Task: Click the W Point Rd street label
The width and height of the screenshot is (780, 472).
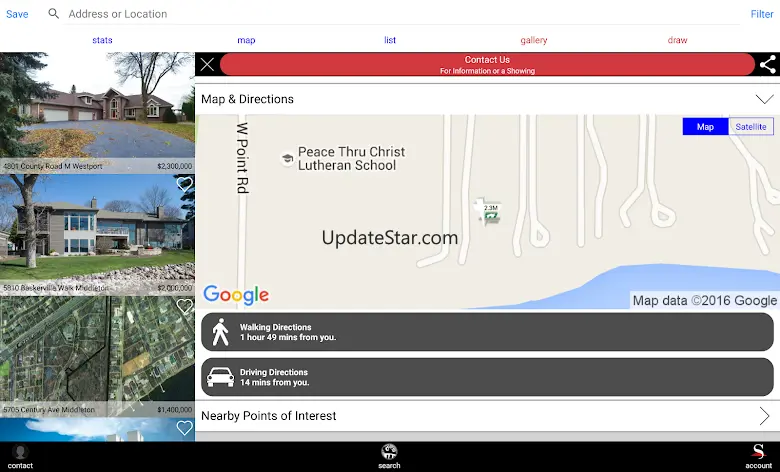Action: click(242, 158)
